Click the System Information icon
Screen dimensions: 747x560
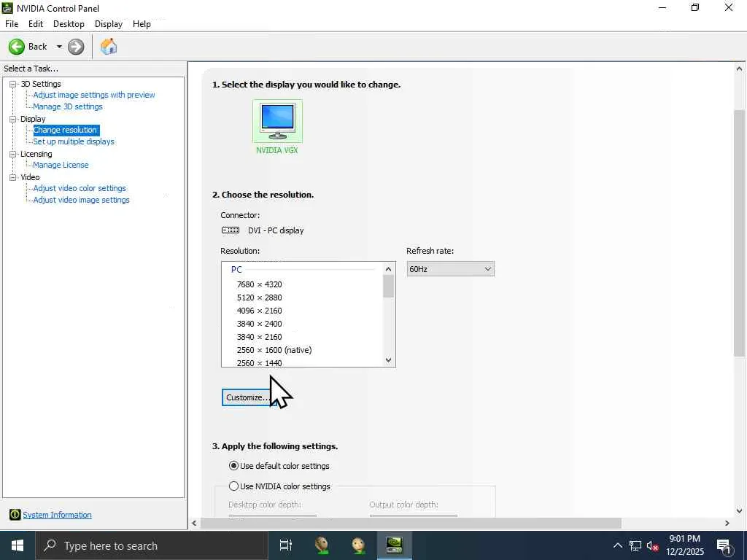[15, 515]
